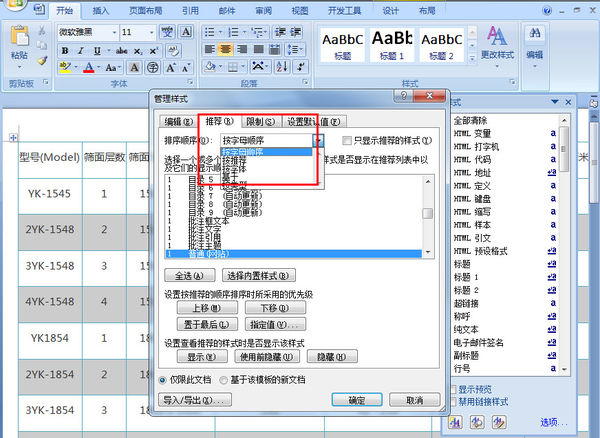Select the 基于该模板的新文档 radio button

223,380
